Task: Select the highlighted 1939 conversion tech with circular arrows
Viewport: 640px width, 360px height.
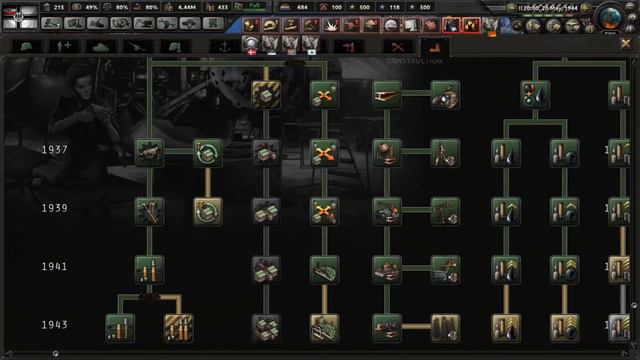Action: [x=208, y=211]
